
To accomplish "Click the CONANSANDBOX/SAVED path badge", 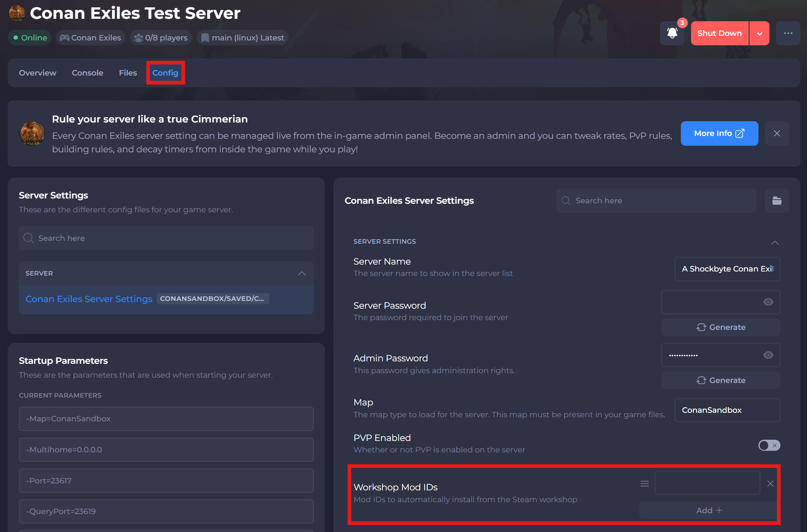I will pyautogui.click(x=212, y=298).
